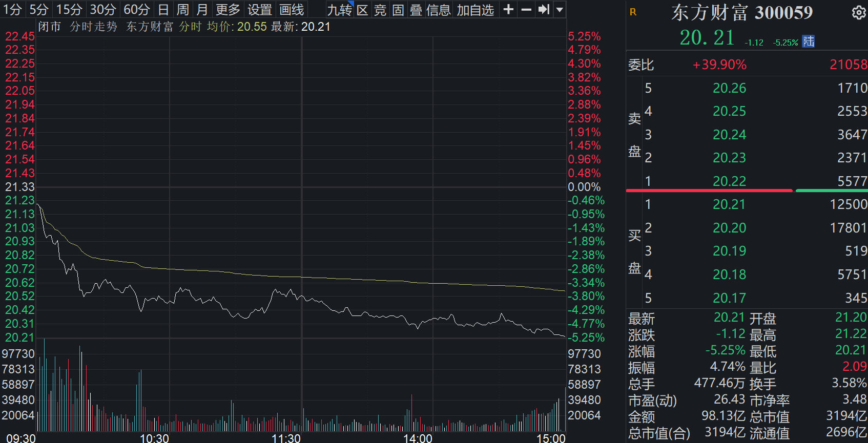Toggle the 区 interval statistics tool
The height and width of the screenshot is (443, 868).
[x=362, y=10]
